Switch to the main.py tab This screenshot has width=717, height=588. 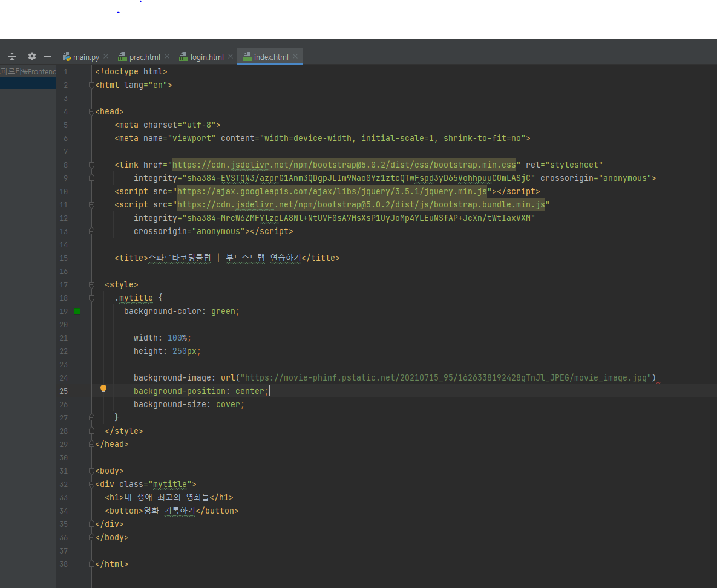click(87, 57)
